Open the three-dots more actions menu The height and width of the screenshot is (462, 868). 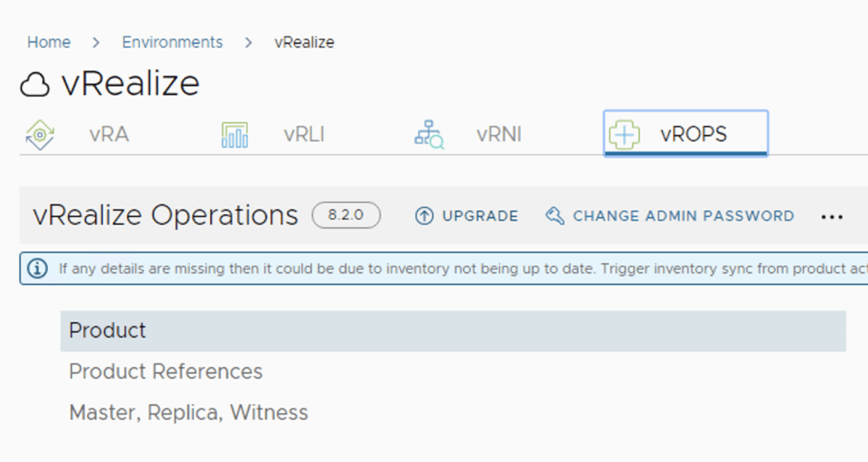pos(832,217)
